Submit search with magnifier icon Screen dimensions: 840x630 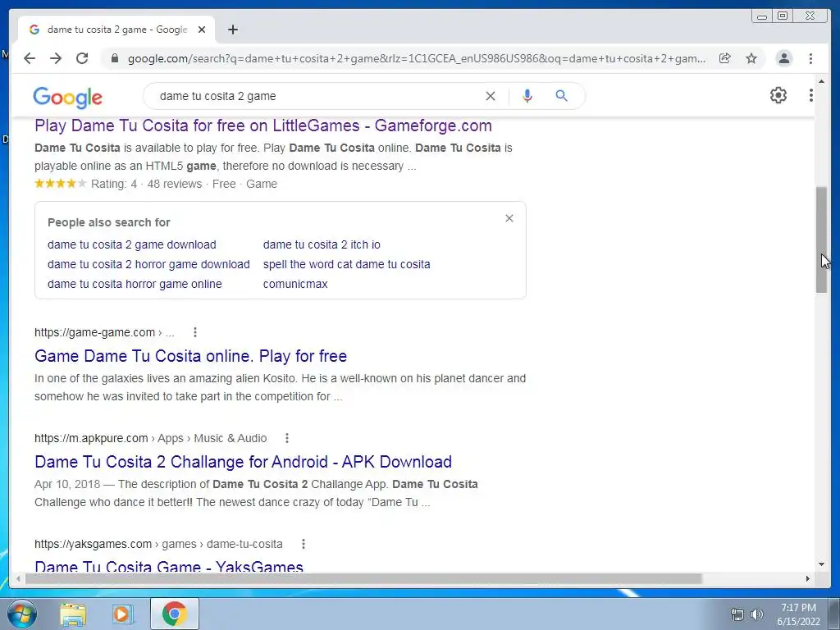pos(561,96)
